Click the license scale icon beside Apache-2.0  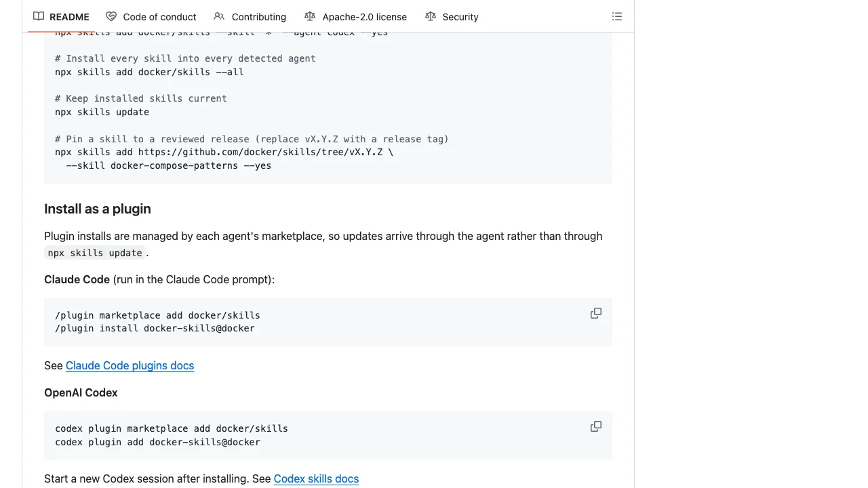click(x=310, y=16)
